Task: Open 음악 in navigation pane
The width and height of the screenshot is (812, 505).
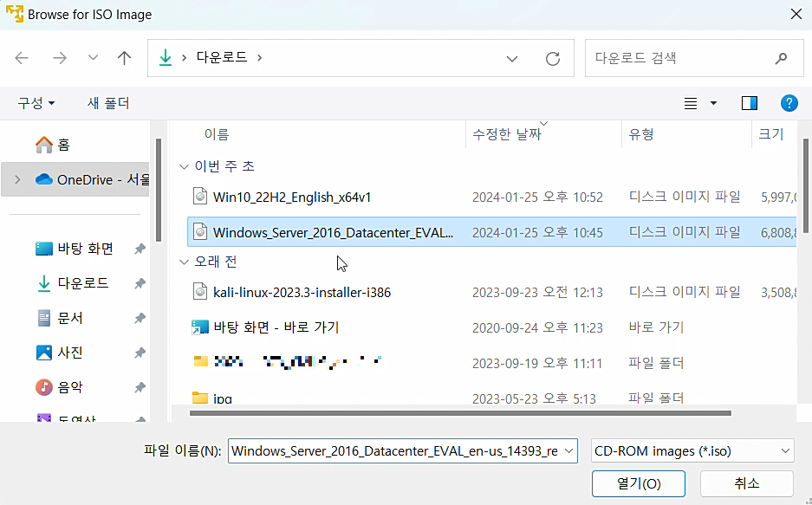Action: coord(60,387)
